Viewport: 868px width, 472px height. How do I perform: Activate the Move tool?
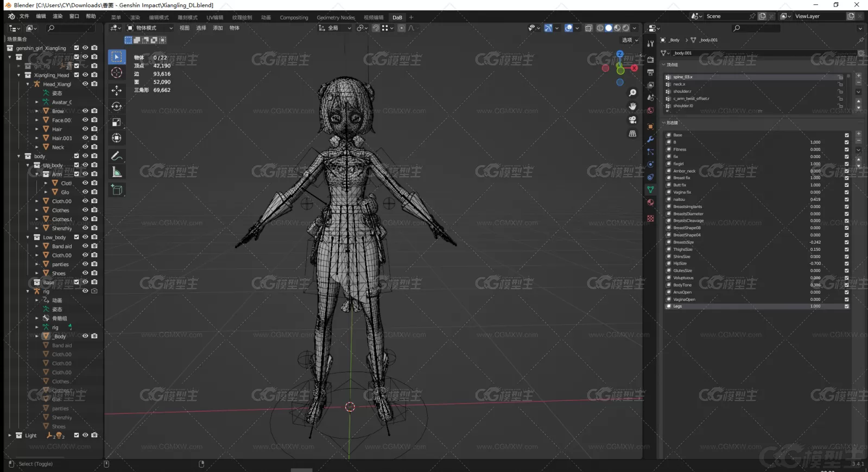117,90
